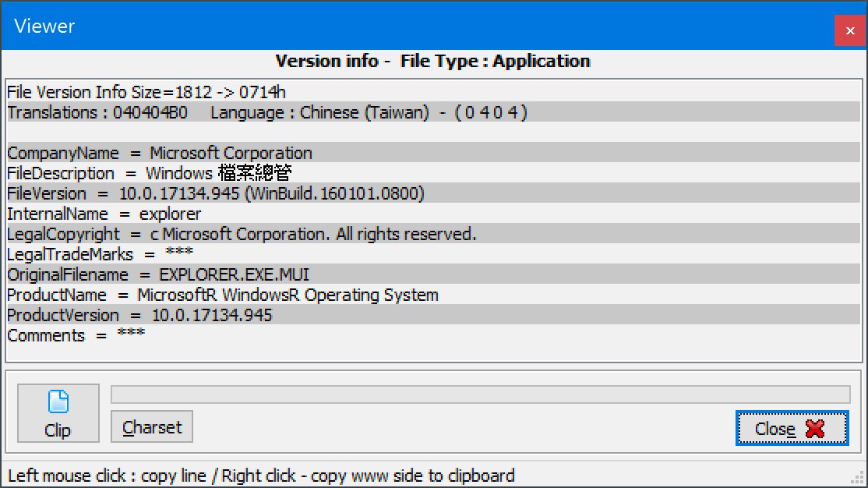Click the Version info File Type header
This screenshot has height=488, width=868.
point(433,61)
